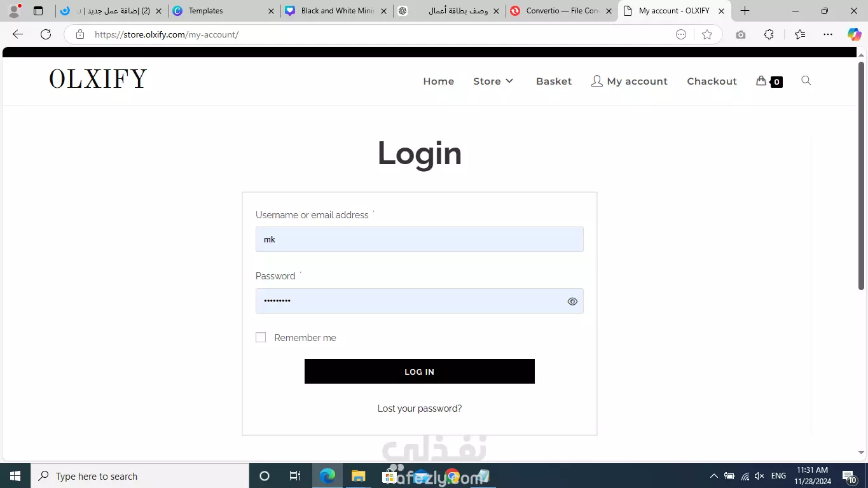Open the tab actions menu icon

coord(38,11)
